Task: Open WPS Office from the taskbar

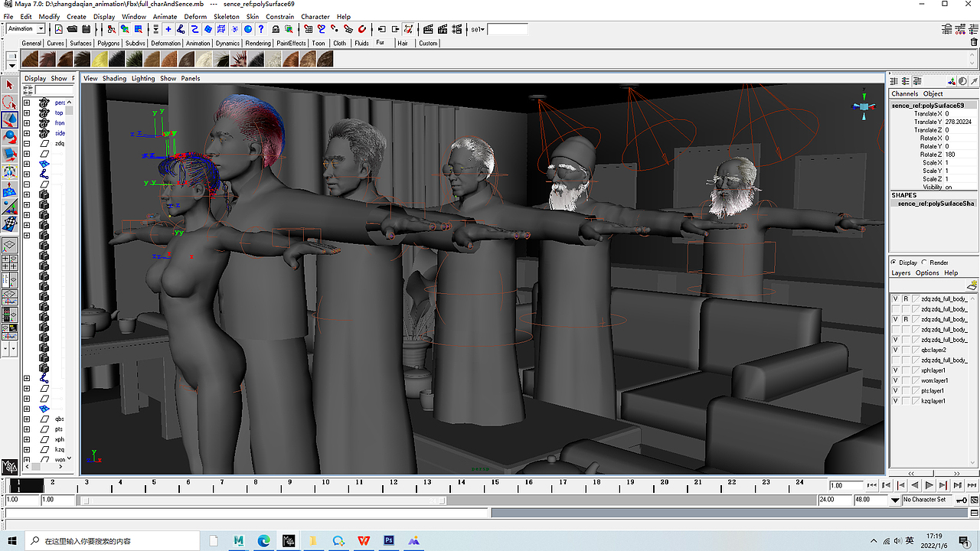Action: tap(364, 540)
